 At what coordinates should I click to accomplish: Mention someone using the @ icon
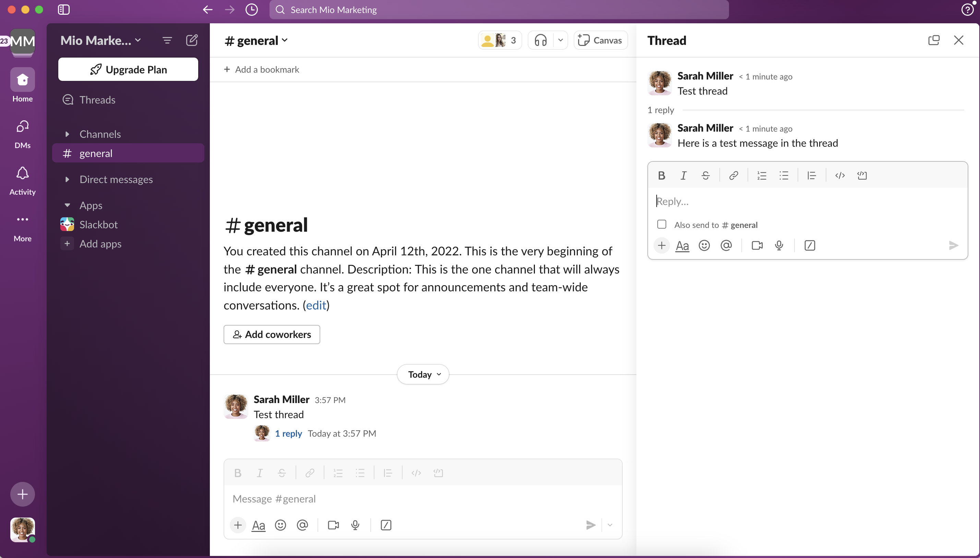[x=726, y=245]
